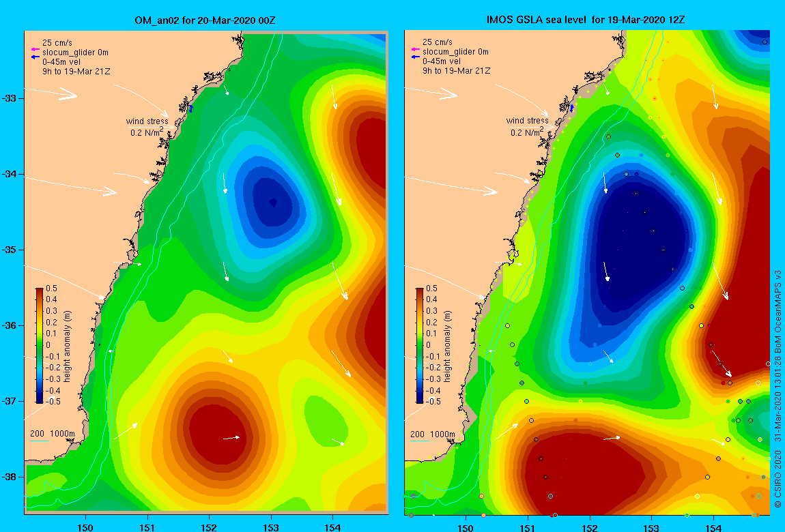This screenshot has width=785, height=532.
Task: Click the blue 0-45m vel arrow icon in right map legend
Action: 415,57
